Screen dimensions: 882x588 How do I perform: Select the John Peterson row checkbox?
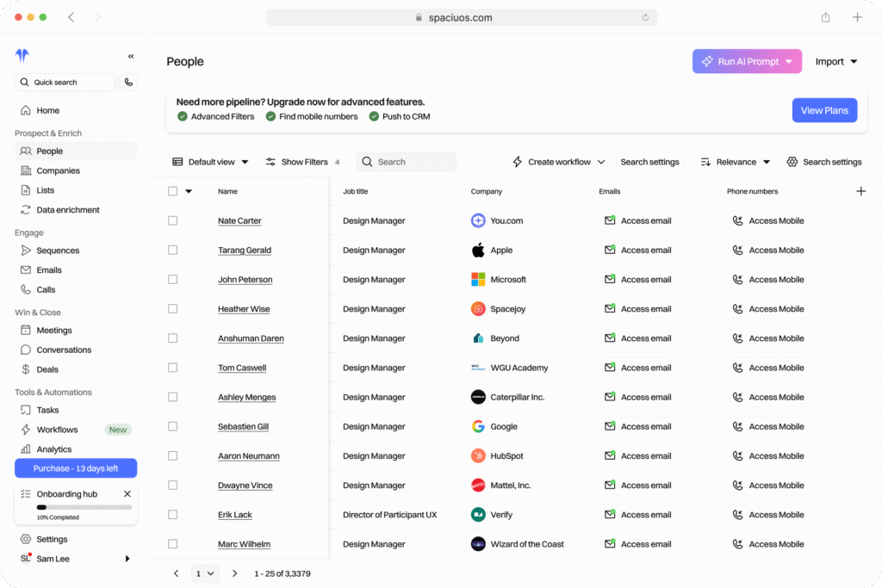click(x=172, y=280)
